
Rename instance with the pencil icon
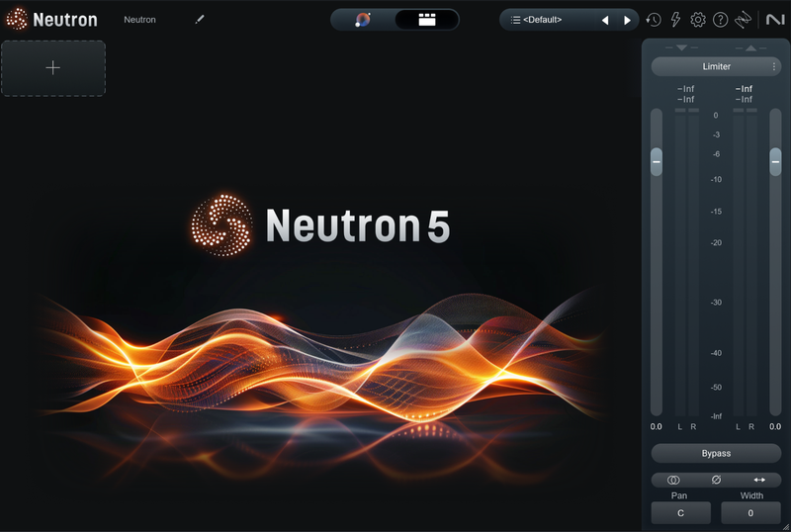200,20
